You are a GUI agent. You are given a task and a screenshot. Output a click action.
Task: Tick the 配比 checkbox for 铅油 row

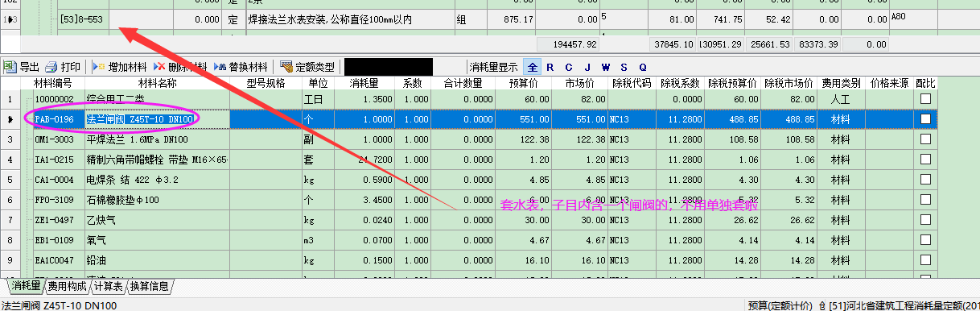pos(925,259)
